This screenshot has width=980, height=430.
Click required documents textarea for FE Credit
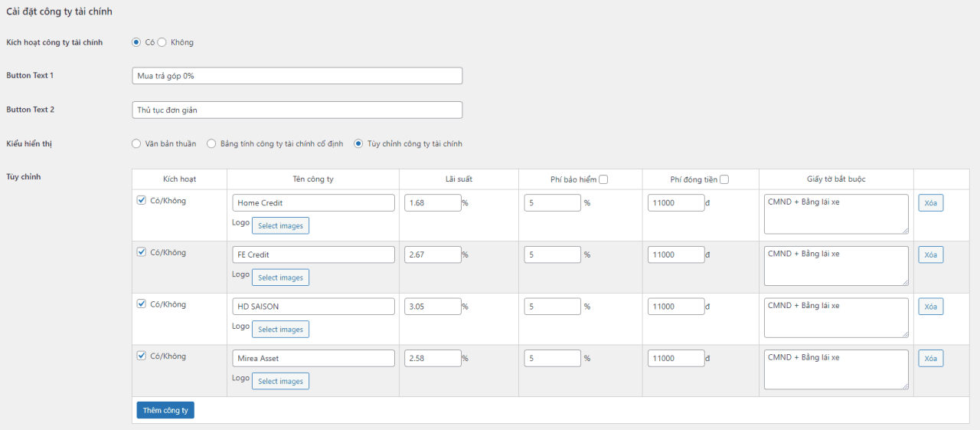coord(836,265)
